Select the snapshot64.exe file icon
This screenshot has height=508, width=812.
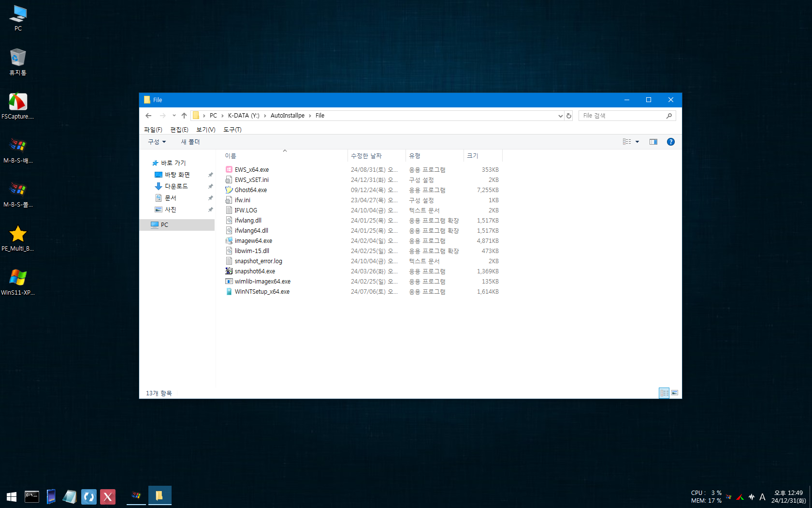click(x=229, y=271)
